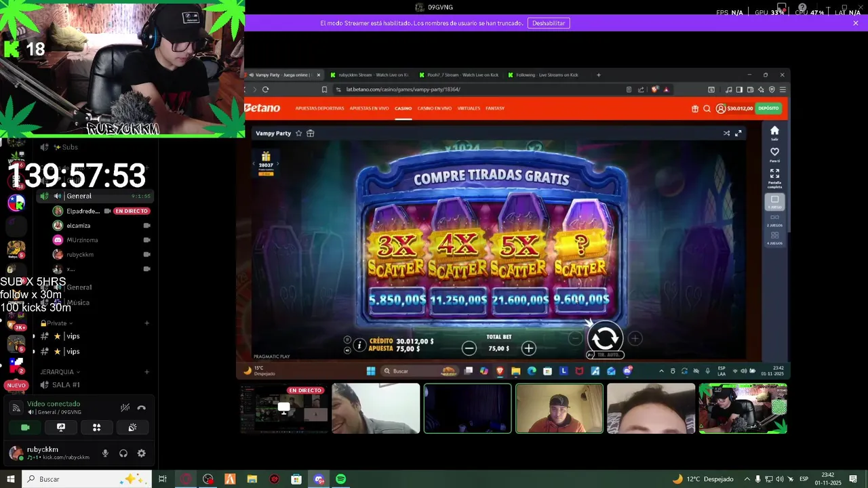This screenshot has width=868, height=488.
Task: Select the 1 juego layout option
Action: 774,202
